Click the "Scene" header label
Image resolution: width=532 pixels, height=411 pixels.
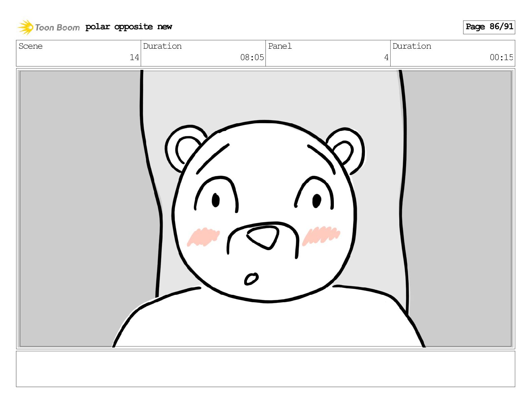coord(31,46)
